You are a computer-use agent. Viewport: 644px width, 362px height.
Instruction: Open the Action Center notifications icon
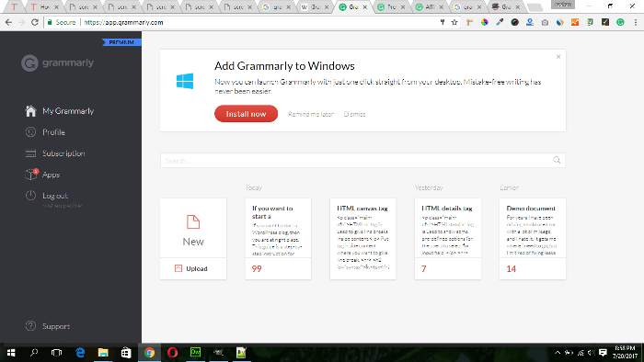(x=603, y=353)
